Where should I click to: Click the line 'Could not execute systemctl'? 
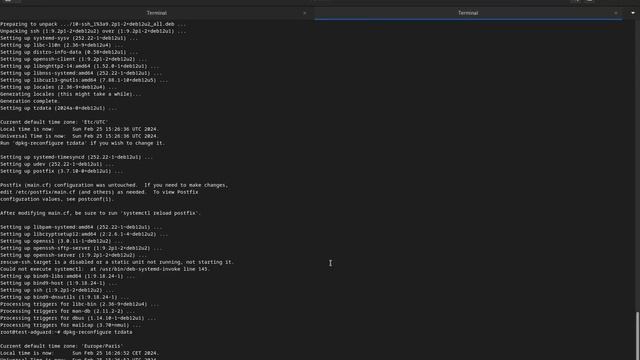pyautogui.click(x=105, y=269)
